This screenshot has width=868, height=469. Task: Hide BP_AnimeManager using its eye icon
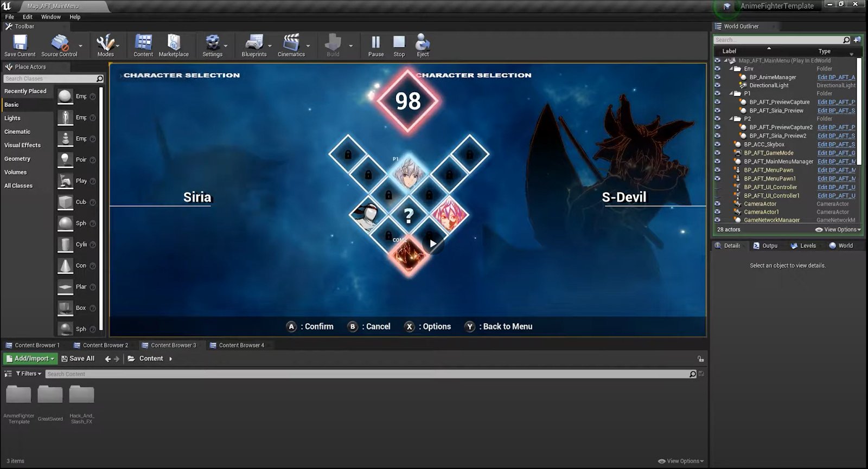(x=717, y=78)
